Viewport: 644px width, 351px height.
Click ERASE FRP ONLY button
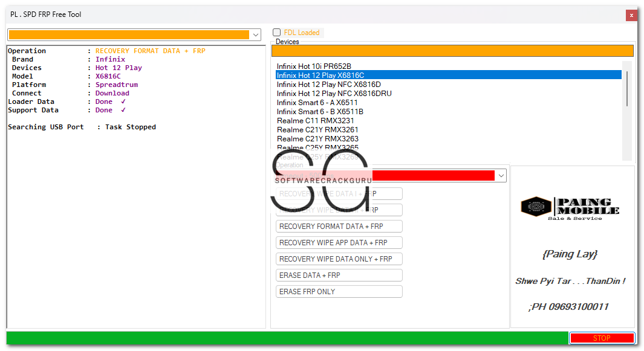coord(339,291)
